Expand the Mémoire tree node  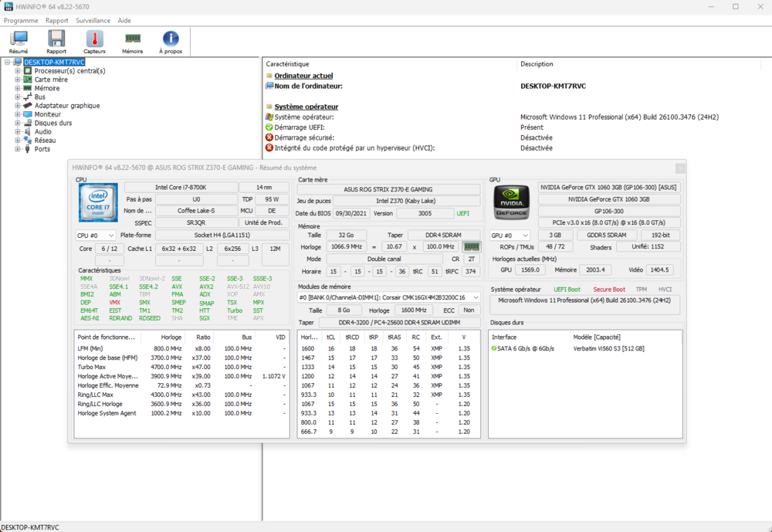(17, 88)
